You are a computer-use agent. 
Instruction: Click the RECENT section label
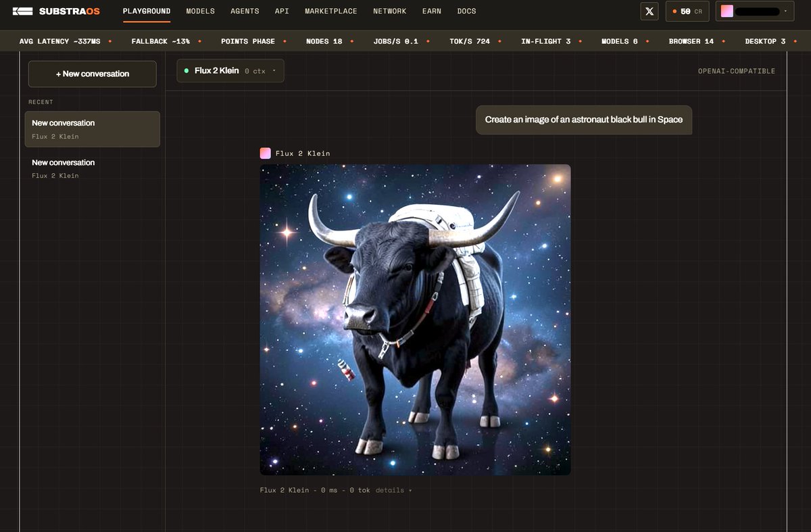(41, 102)
